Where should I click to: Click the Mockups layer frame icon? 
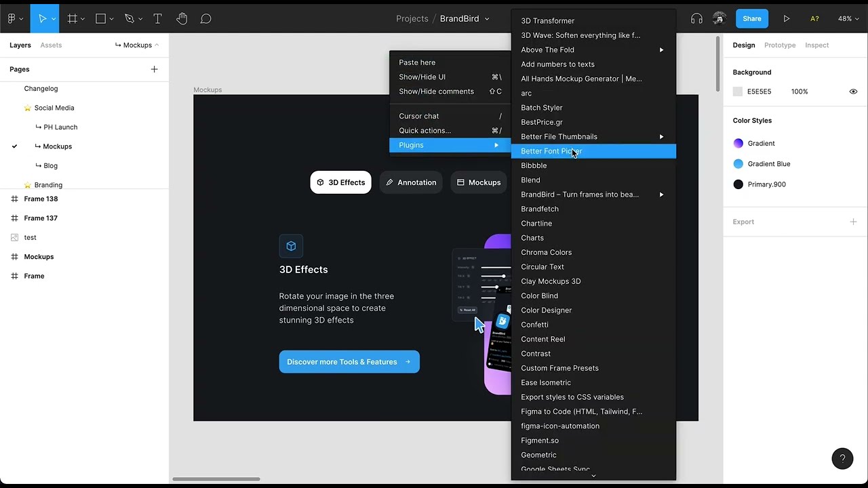click(15, 257)
